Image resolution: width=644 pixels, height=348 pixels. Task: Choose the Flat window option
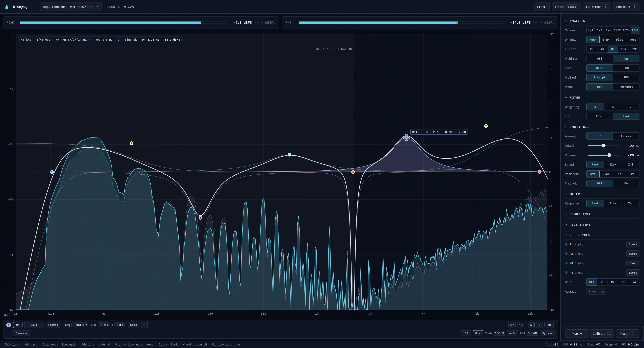point(620,40)
